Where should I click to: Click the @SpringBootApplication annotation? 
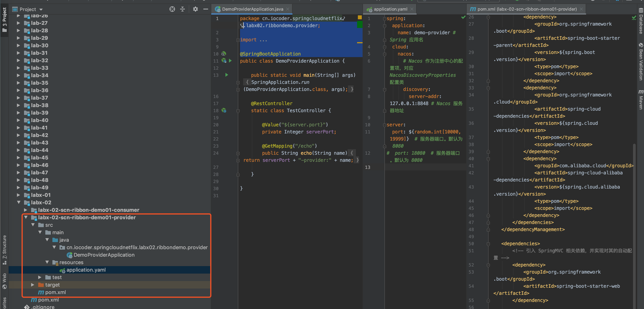(270, 54)
